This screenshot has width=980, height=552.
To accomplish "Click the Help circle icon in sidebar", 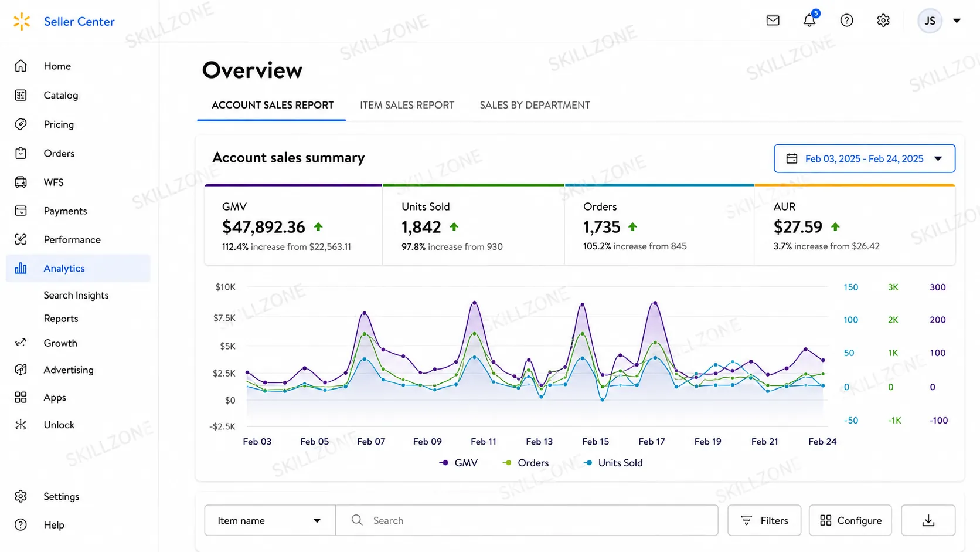I will [x=21, y=524].
